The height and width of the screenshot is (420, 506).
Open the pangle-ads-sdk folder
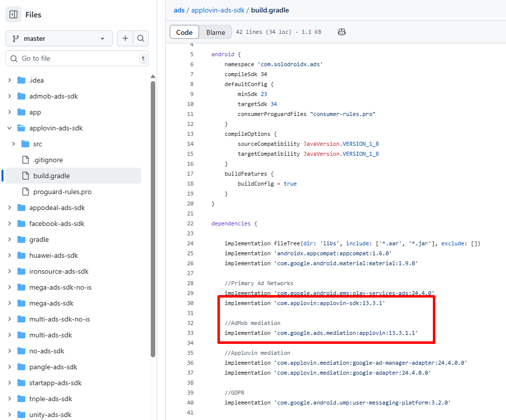coord(53,367)
